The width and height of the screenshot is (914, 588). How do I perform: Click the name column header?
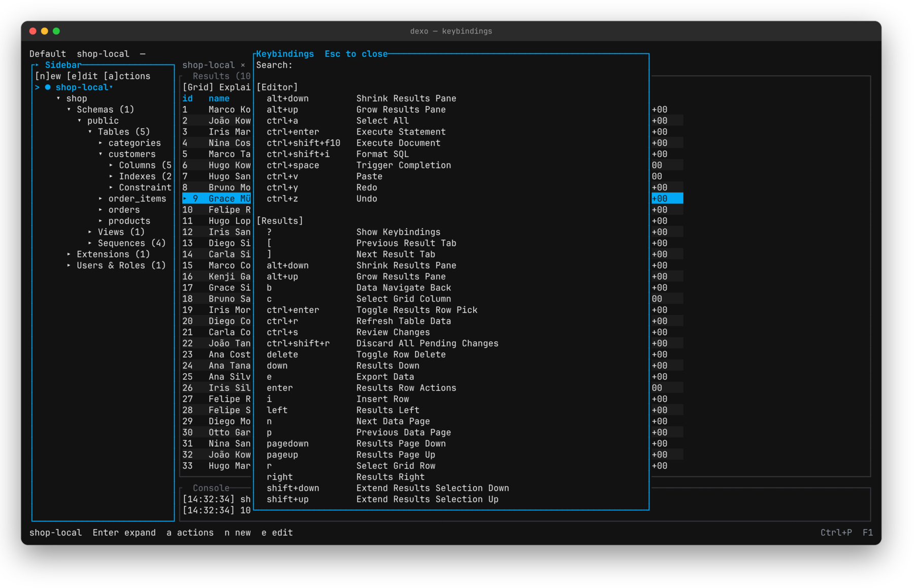(x=219, y=99)
